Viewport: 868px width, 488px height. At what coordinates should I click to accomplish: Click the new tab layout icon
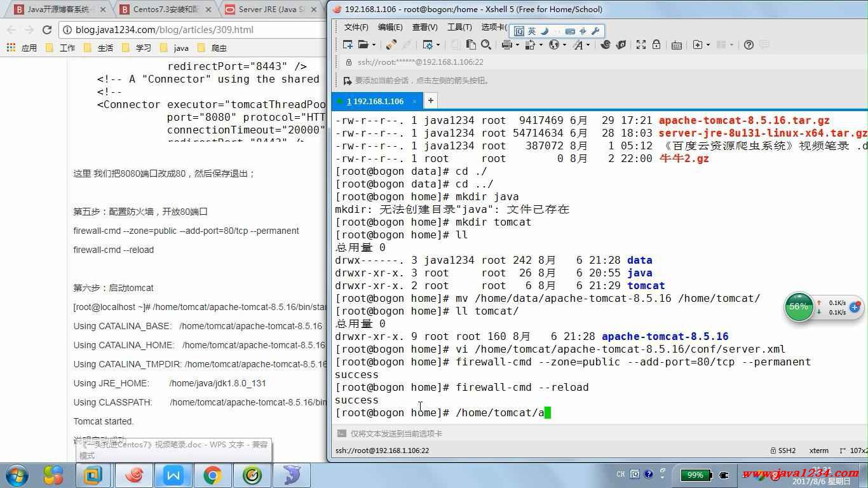(697, 44)
